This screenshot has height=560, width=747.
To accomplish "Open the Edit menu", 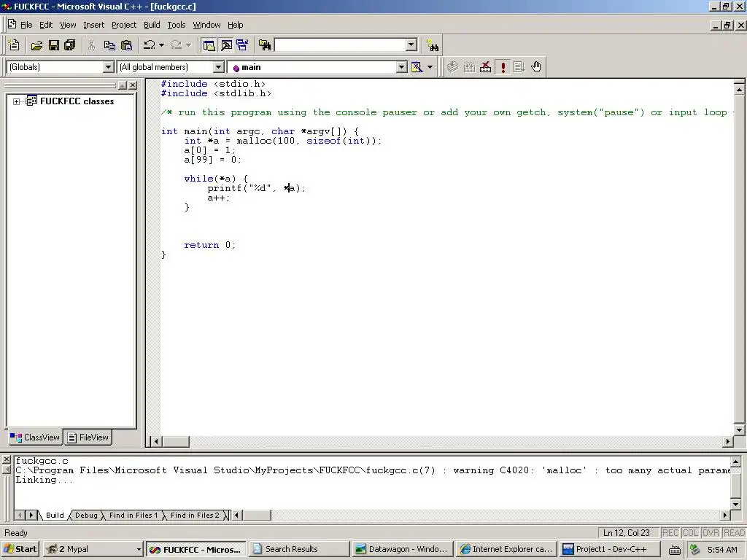I will [x=46, y=25].
